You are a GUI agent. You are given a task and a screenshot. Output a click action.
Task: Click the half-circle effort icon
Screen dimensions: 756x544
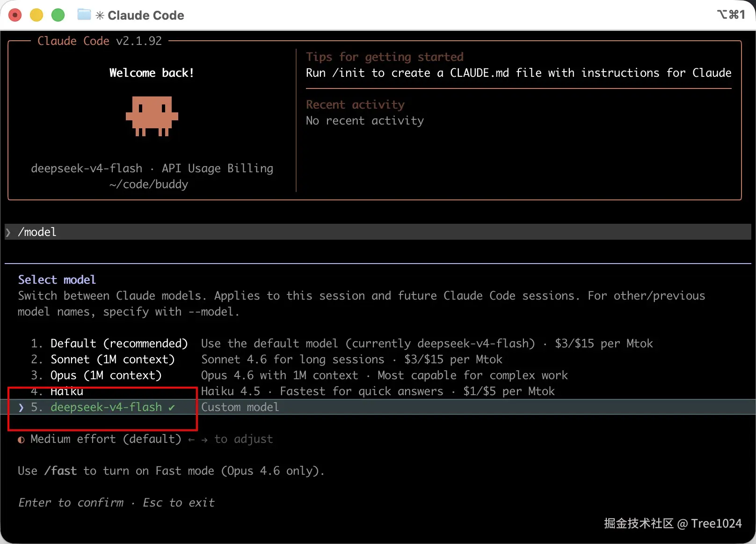(21, 440)
